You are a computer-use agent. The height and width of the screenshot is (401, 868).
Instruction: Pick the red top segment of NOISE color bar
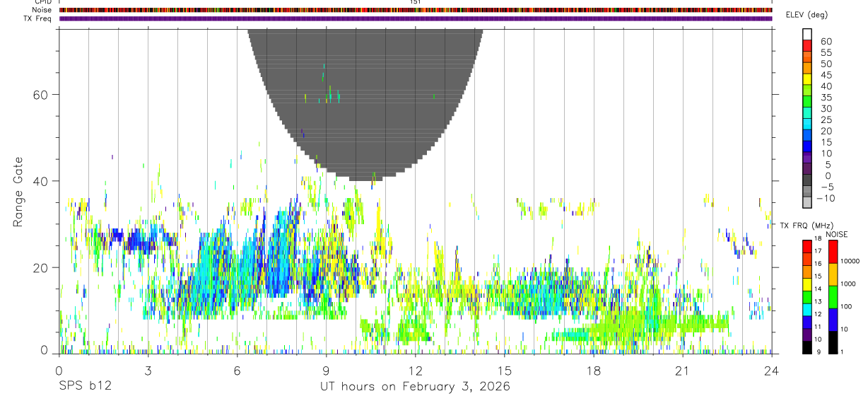tap(833, 252)
